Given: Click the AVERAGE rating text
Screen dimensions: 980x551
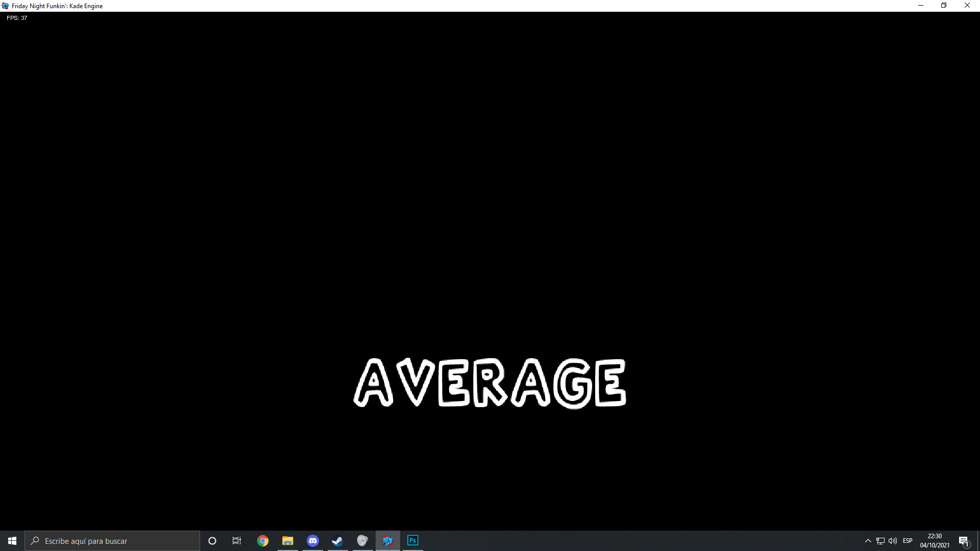Looking at the screenshot, I should coord(489,383).
